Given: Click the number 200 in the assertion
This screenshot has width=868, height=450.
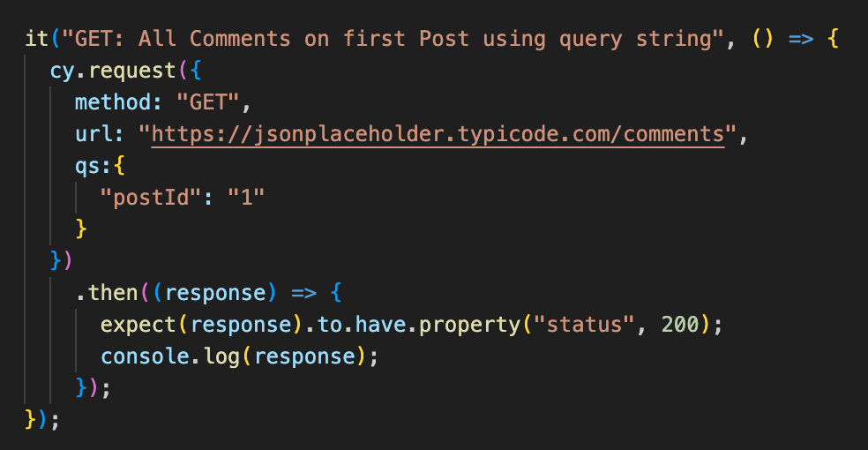Looking at the screenshot, I should (673, 325).
